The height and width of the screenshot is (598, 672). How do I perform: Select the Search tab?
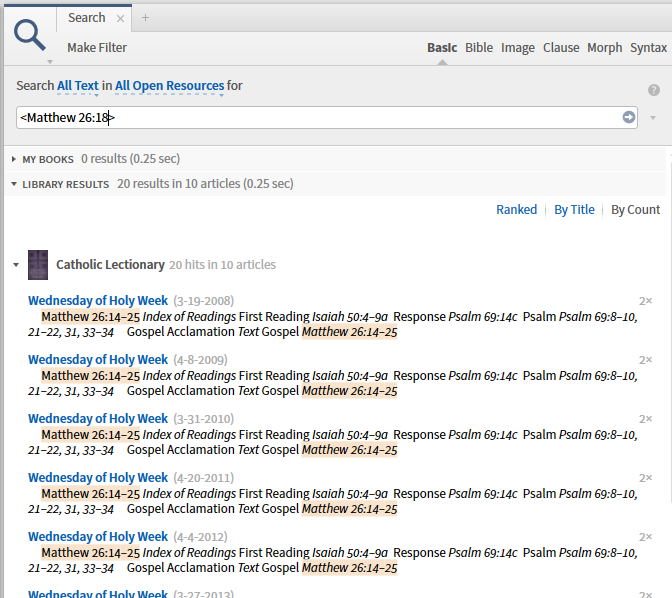coord(87,18)
